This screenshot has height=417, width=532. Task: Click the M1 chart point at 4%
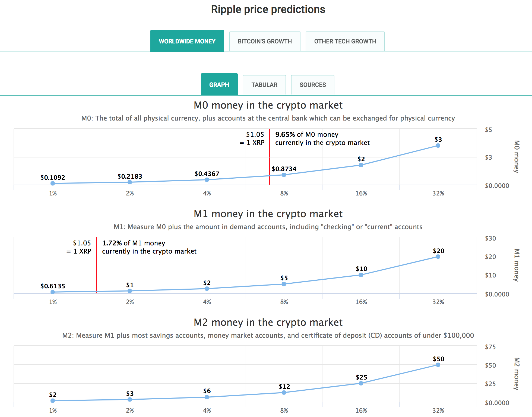[207, 289]
